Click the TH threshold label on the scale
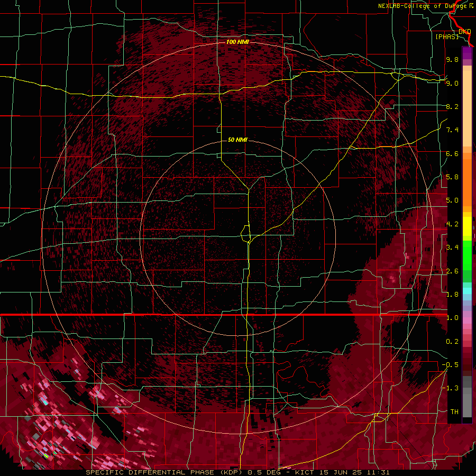Screen dimensions: 476x476 tap(454, 412)
